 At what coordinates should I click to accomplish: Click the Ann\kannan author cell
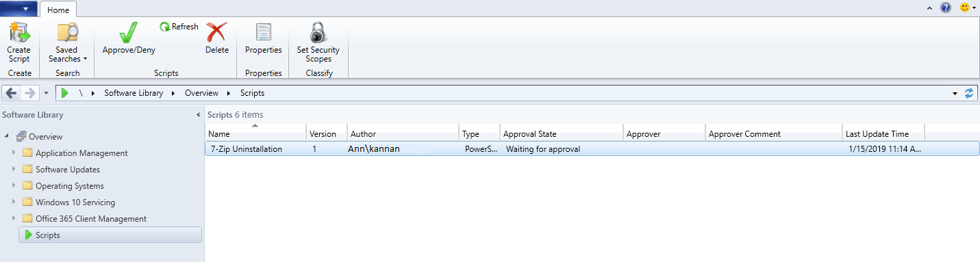[374, 148]
